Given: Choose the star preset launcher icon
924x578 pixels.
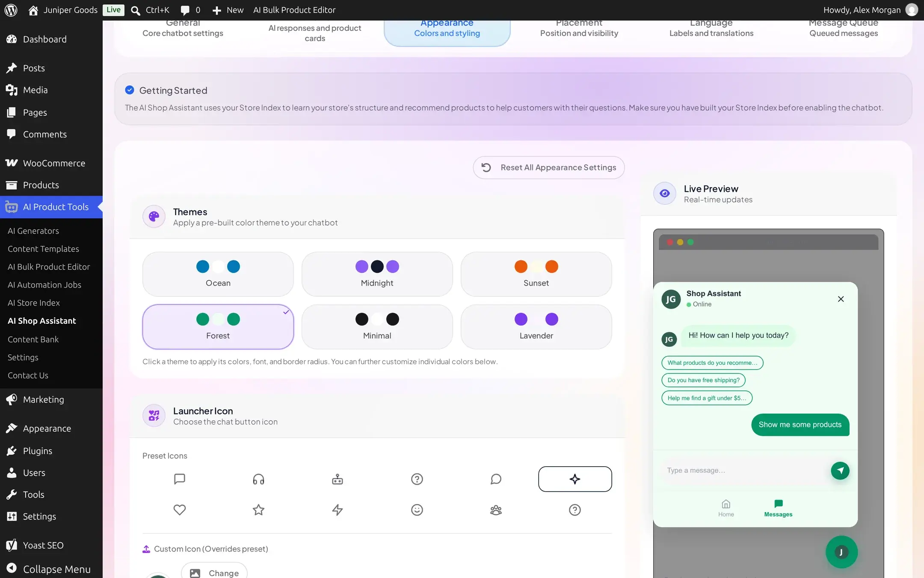Looking at the screenshot, I should [x=258, y=509].
